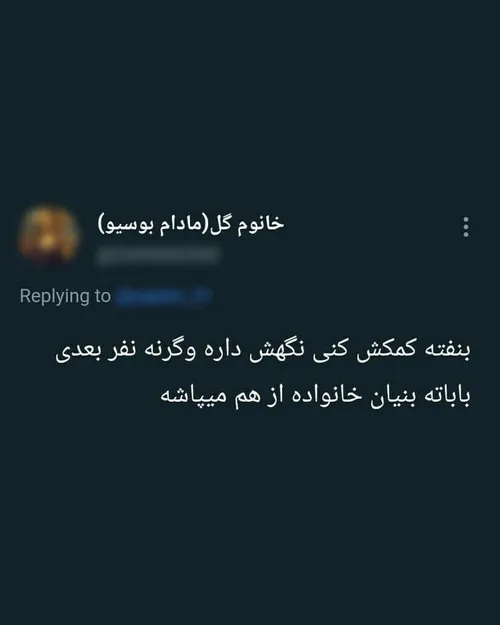This screenshot has height=625, width=500.
Task: Click the (مادام بوسیو) part of the name
Action: 153,225
